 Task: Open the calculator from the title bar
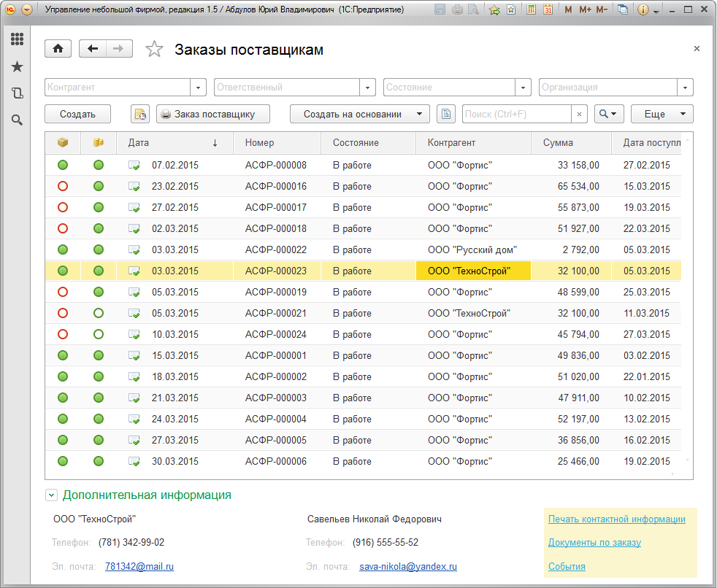[x=531, y=10]
